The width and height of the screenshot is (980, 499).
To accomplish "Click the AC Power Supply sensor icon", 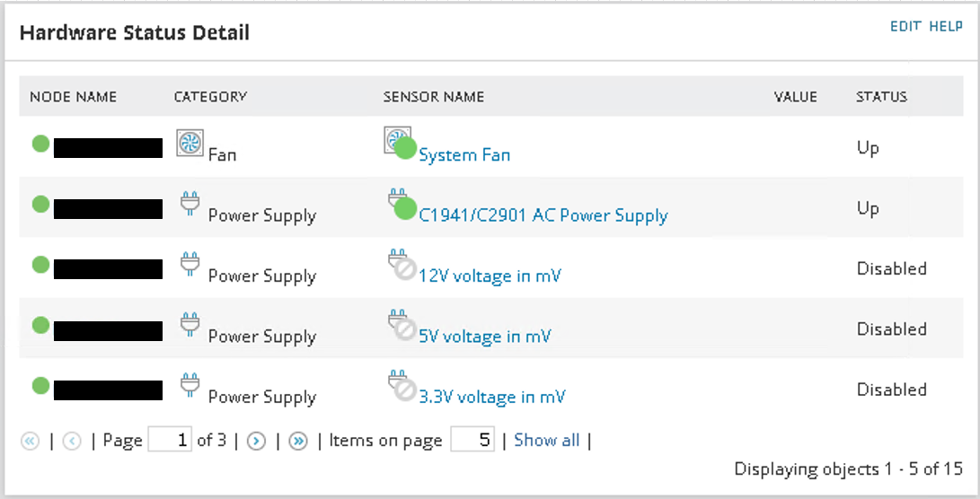I will [399, 205].
